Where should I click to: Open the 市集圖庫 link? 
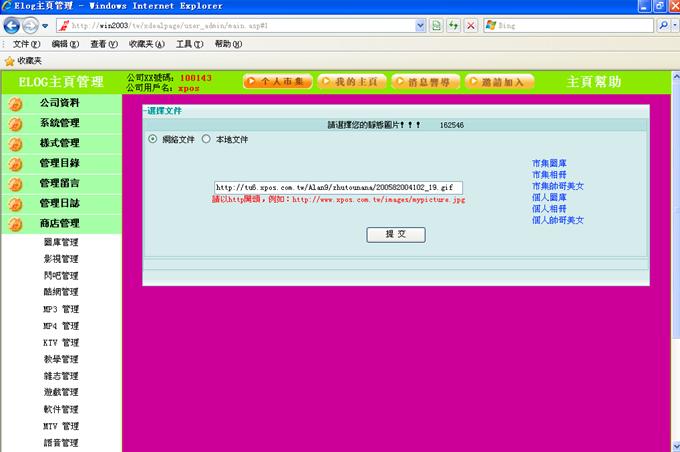click(x=548, y=163)
